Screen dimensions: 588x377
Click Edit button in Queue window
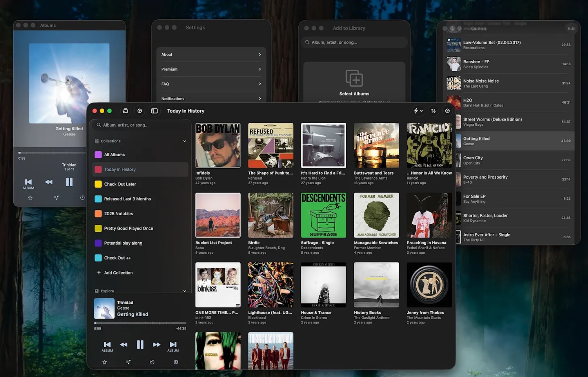pos(572,29)
